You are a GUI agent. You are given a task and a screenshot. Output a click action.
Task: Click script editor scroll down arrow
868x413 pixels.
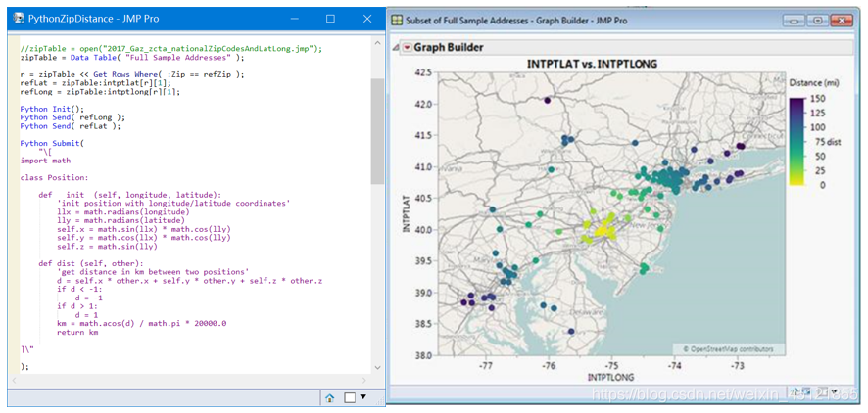click(377, 367)
